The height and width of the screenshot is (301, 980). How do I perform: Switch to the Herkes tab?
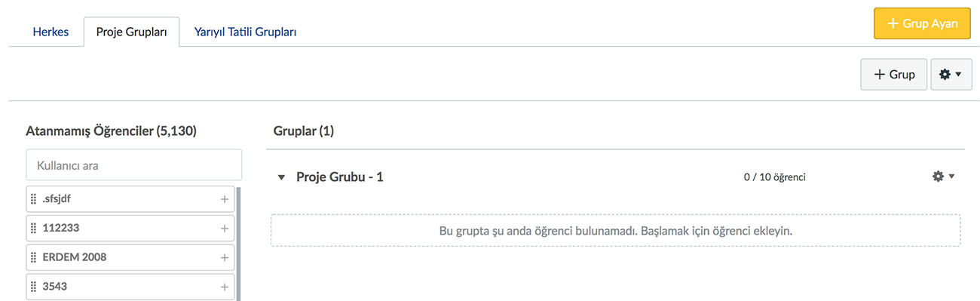(x=51, y=32)
